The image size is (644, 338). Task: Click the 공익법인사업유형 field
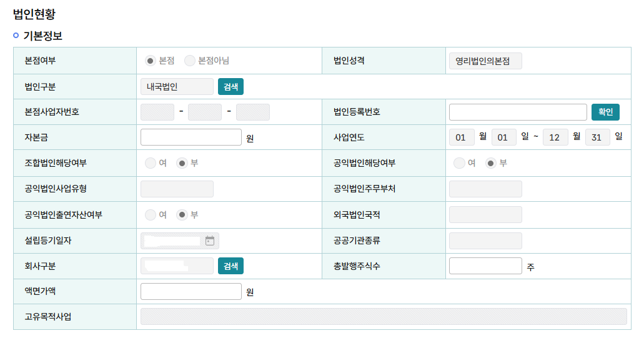click(x=177, y=189)
